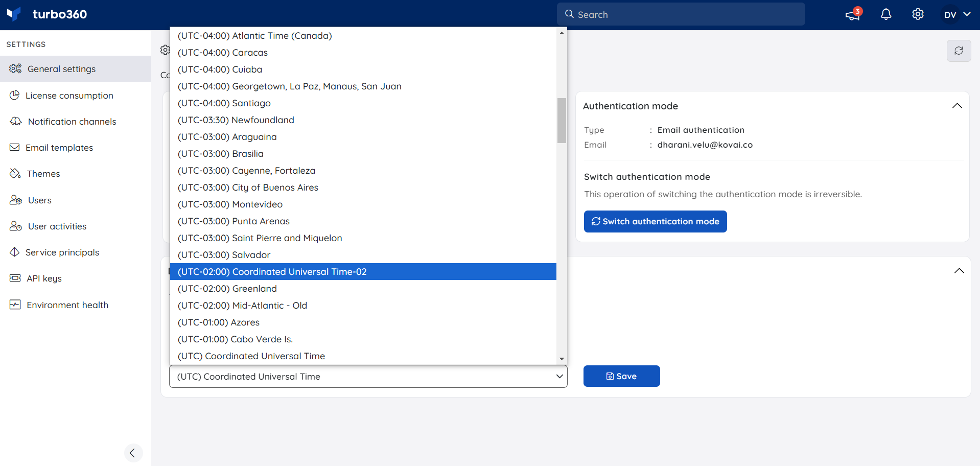980x466 pixels.
Task: Click the Email templates envelope icon
Action: (x=15, y=147)
